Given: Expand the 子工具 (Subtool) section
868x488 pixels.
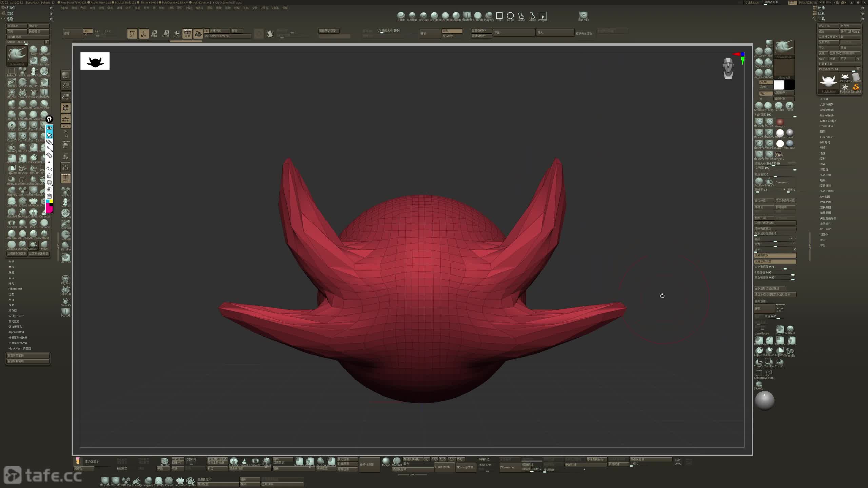Looking at the screenshot, I should (824, 99).
